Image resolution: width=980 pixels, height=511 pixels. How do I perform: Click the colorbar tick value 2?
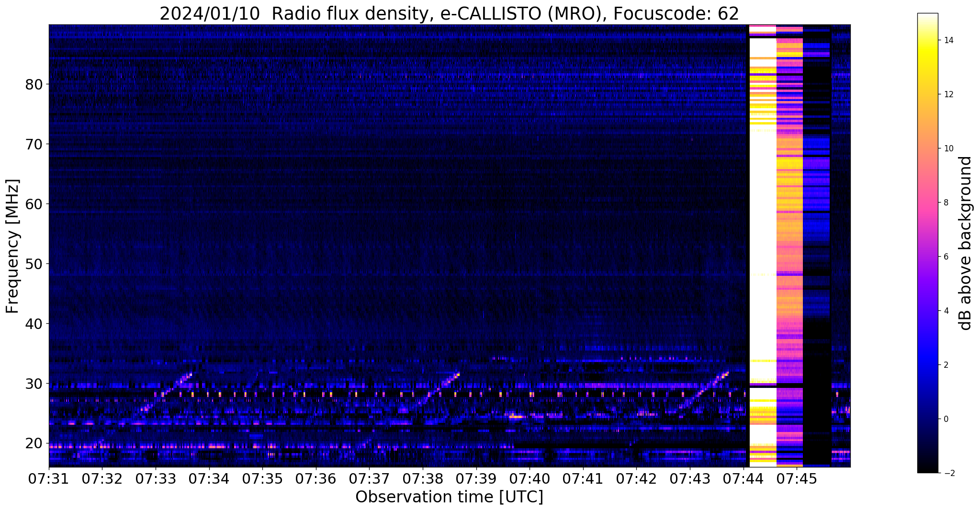tap(945, 365)
